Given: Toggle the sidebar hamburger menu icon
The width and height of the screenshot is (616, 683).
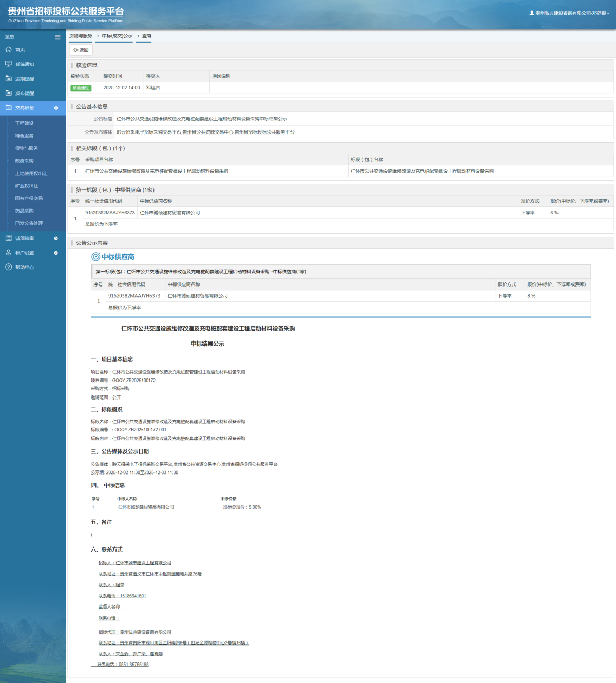Looking at the screenshot, I should point(57,37).
